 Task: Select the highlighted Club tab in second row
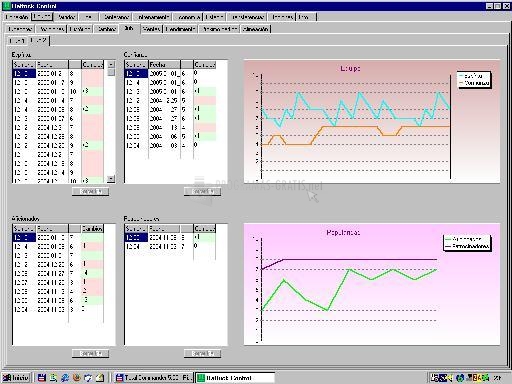[129, 29]
